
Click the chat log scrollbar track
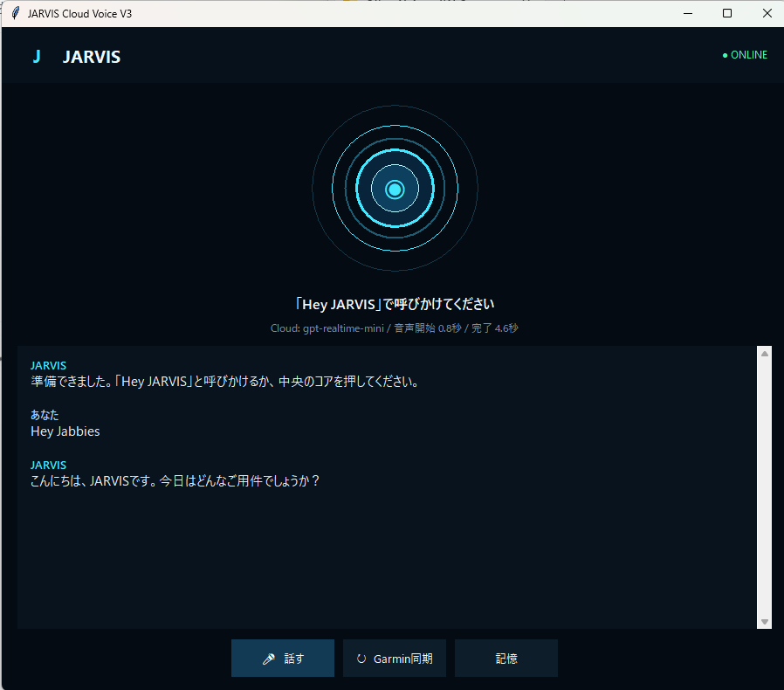tap(765, 487)
